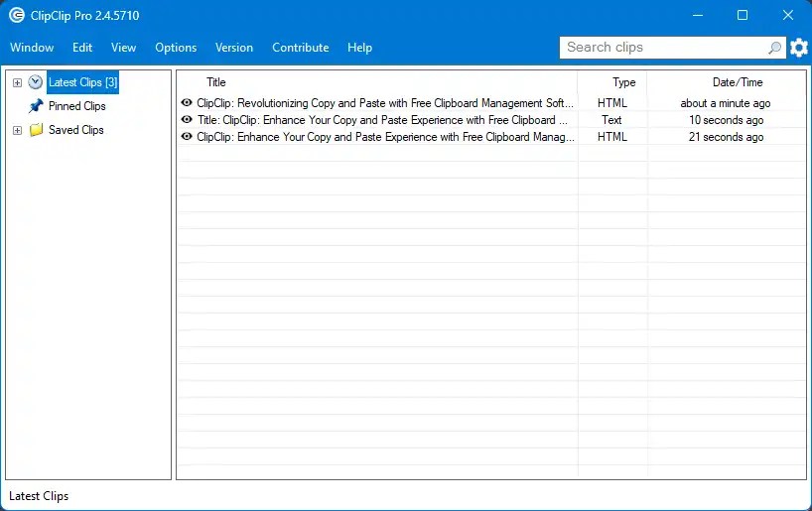Click the 10 seconds ago cell
The width and height of the screenshot is (812, 511).
(726, 120)
